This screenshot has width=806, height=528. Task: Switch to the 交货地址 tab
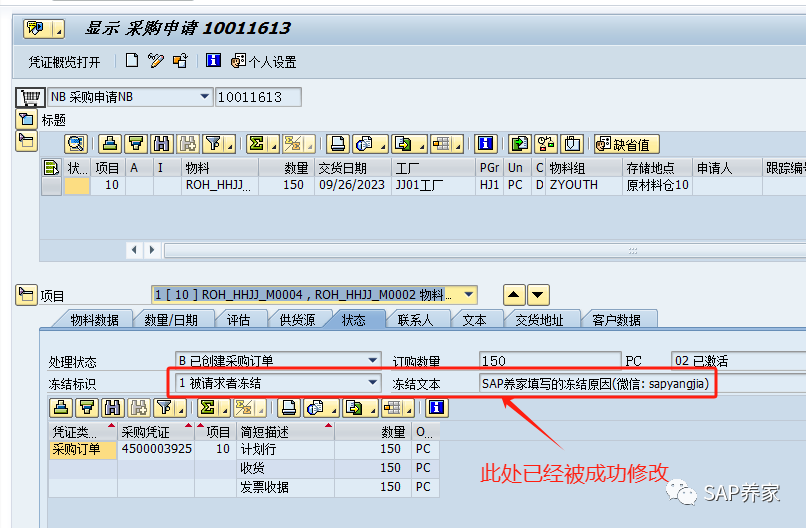540,320
